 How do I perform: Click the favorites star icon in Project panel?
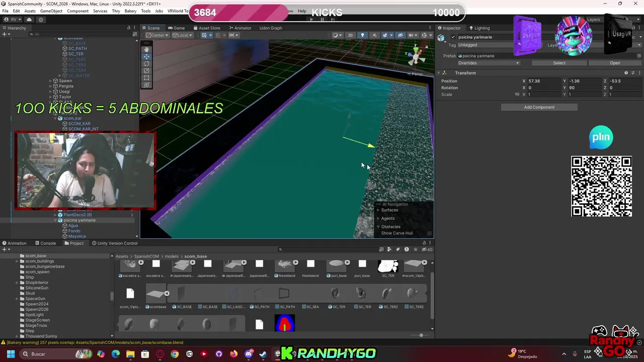point(416,249)
